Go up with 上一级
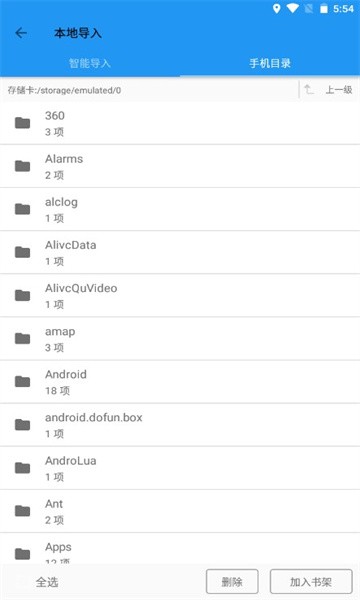Viewport: 360px width, 600px height. pos(339,90)
